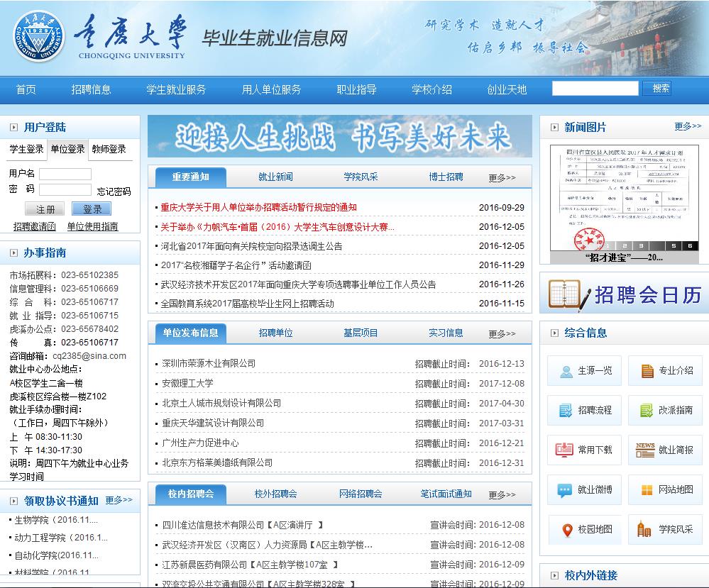Select the 校外招聘会 tab
The image size is (709, 588).
[275, 494]
